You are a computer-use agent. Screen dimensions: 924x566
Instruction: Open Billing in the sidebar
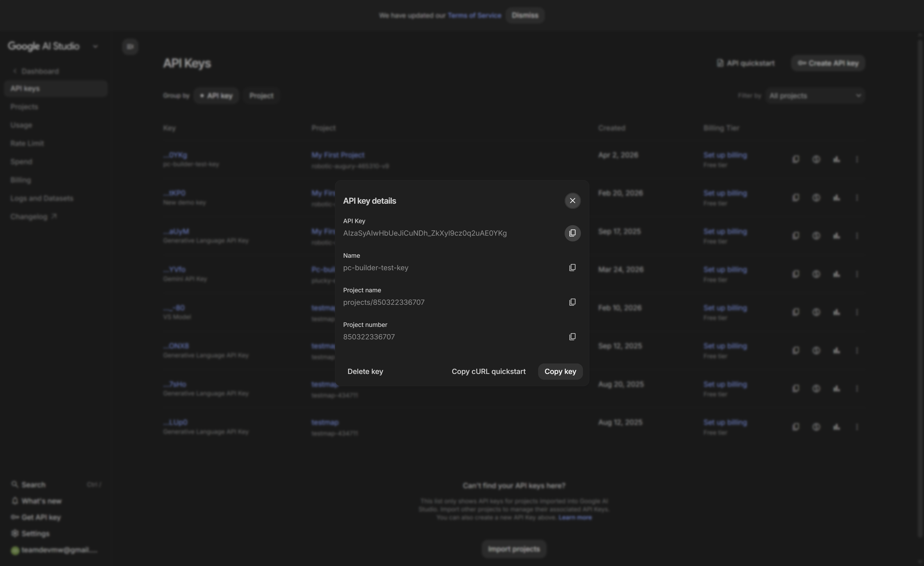pyautogui.click(x=21, y=180)
